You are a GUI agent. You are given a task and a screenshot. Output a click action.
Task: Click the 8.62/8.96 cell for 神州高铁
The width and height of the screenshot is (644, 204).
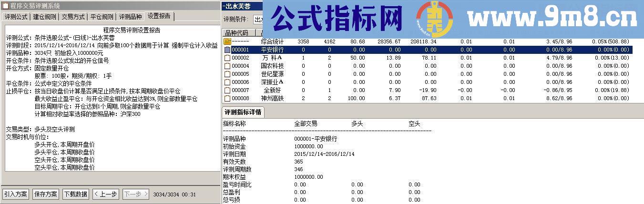559,98
